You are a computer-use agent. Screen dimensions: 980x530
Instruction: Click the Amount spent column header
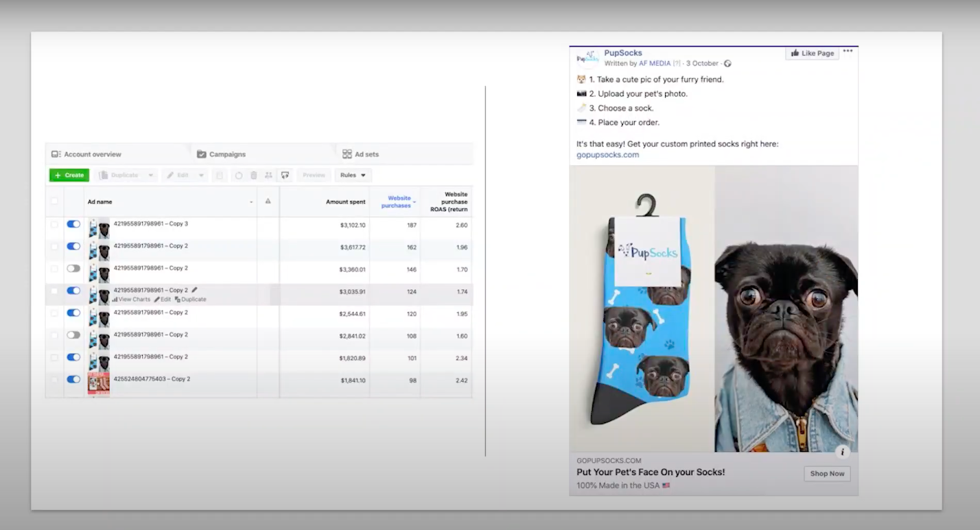point(345,202)
